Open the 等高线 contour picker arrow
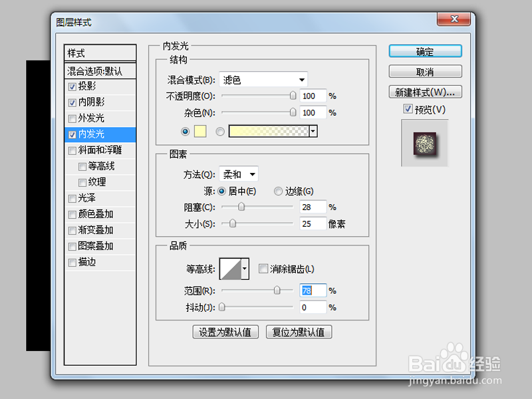Viewport: 532px width, 399px height. pos(245,269)
